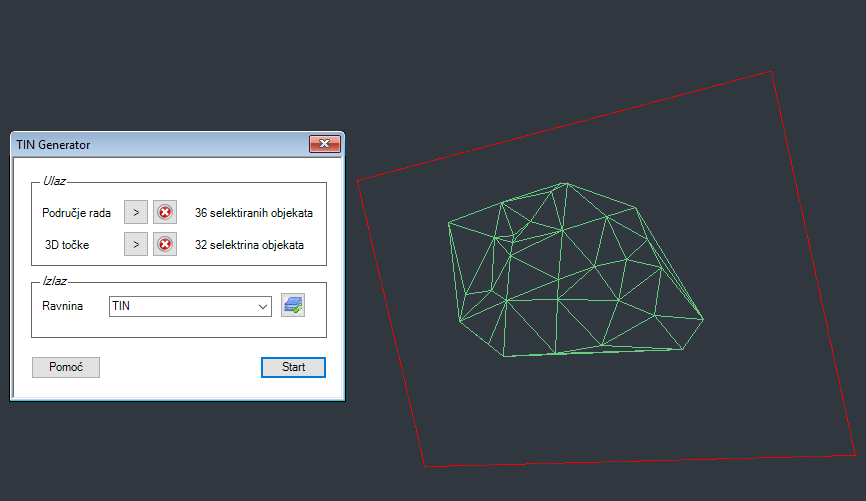Screen dimensions: 866x501
Task: Clear the 3D točke selection with the red X
Action: (165, 244)
